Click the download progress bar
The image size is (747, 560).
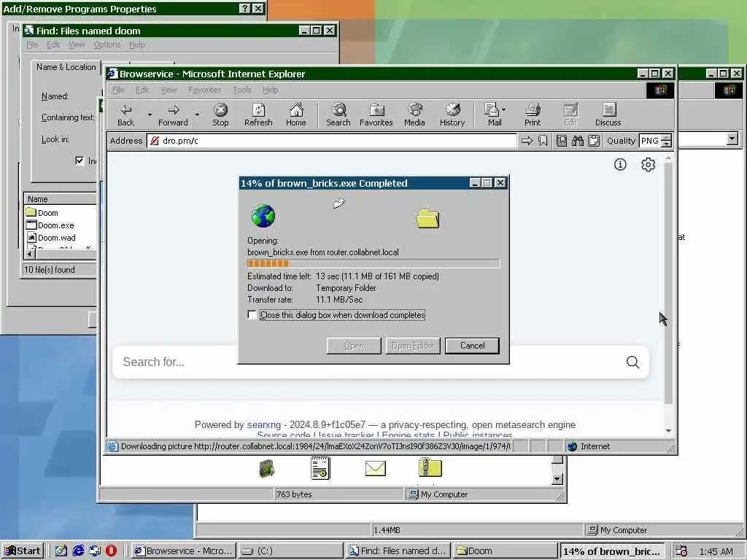[x=373, y=263]
